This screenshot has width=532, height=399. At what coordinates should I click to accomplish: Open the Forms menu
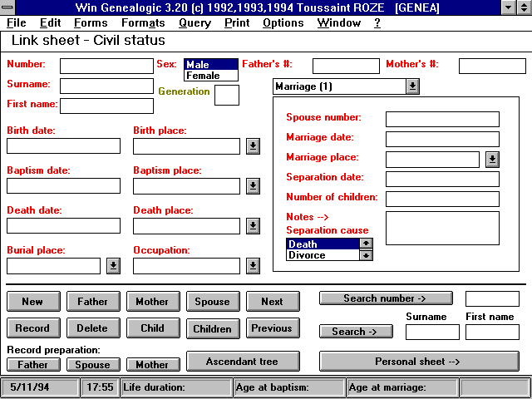(91, 22)
